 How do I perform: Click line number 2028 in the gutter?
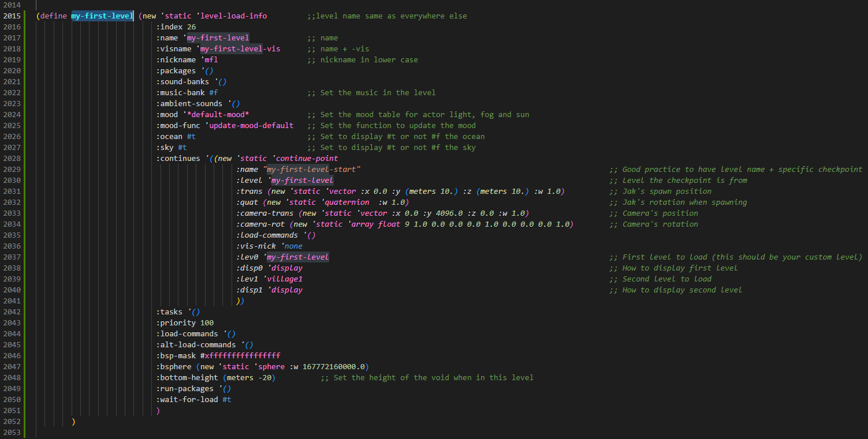tap(12, 159)
